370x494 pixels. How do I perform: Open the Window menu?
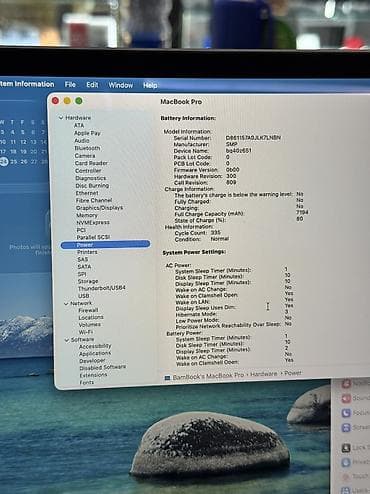(121, 85)
